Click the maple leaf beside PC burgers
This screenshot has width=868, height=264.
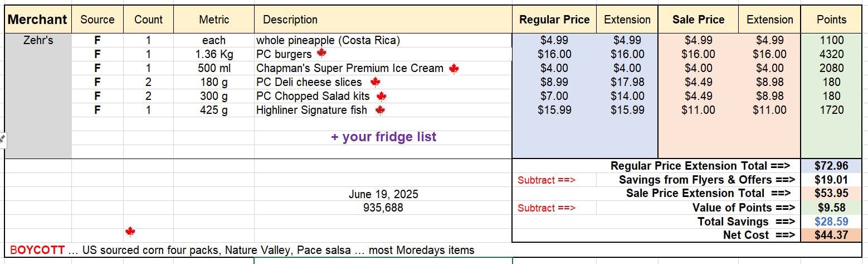[321, 54]
